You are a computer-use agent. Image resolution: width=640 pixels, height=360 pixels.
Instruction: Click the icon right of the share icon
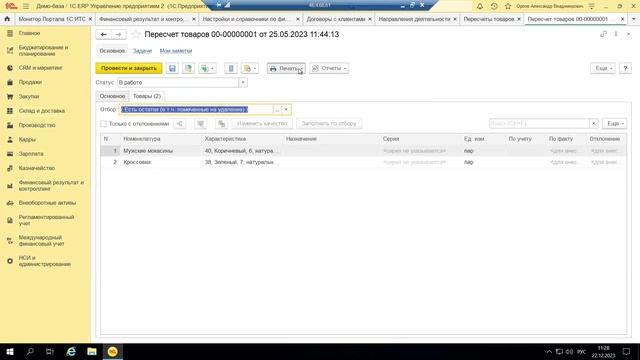(200, 124)
